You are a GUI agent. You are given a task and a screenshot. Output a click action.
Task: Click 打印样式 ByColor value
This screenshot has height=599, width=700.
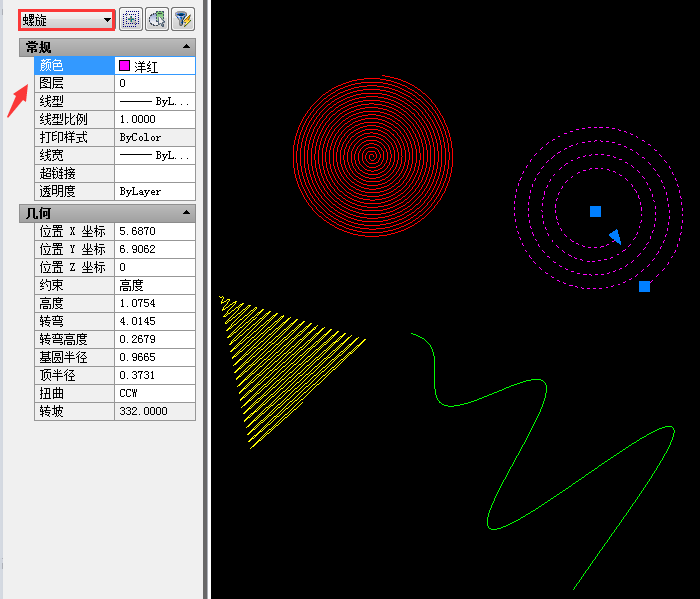(x=155, y=137)
